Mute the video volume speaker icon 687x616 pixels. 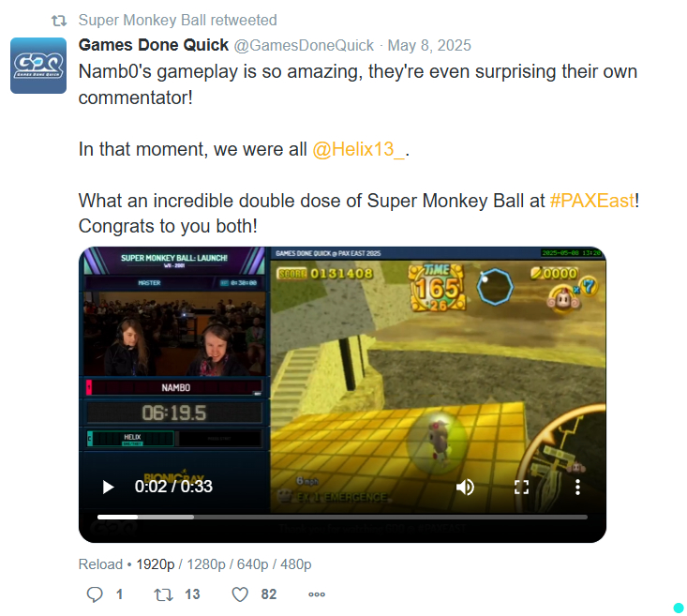pyautogui.click(x=465, y=487)
